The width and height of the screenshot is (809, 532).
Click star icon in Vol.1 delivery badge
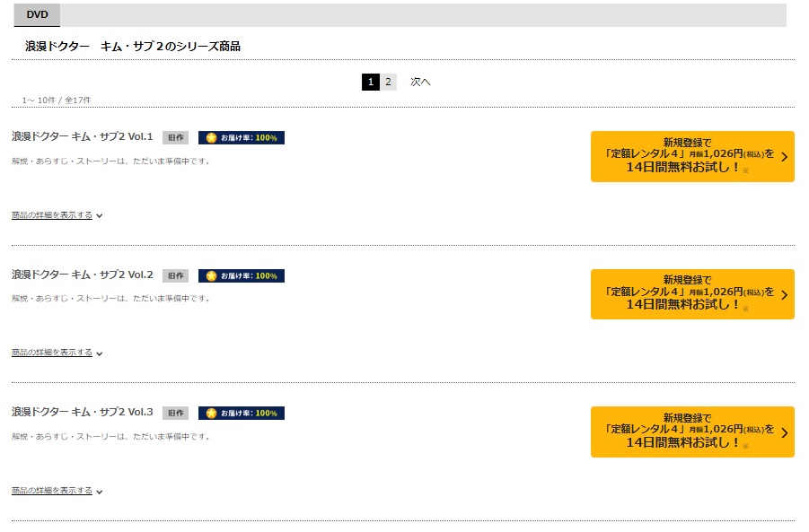212,137
